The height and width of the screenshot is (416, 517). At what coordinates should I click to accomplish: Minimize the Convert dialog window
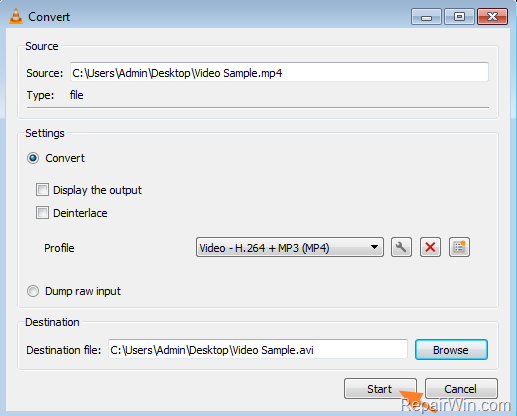pyautogui.click(x=426, y=17)
